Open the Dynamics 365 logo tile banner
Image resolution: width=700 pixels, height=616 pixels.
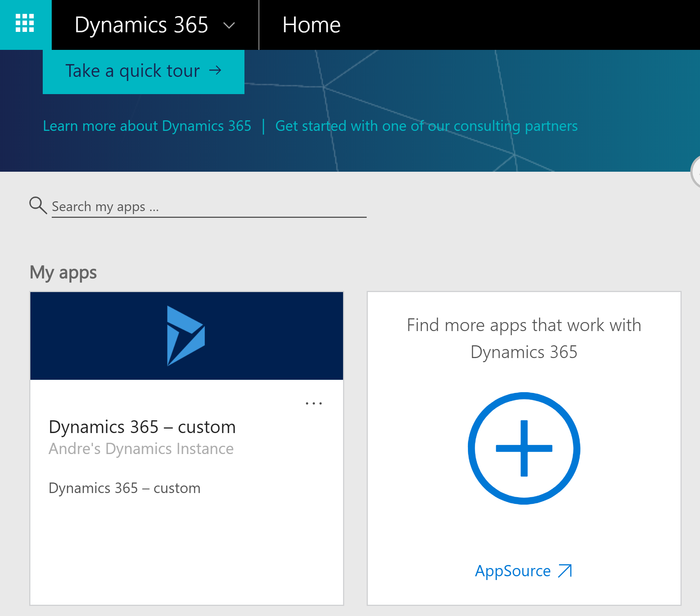(186, 336)
